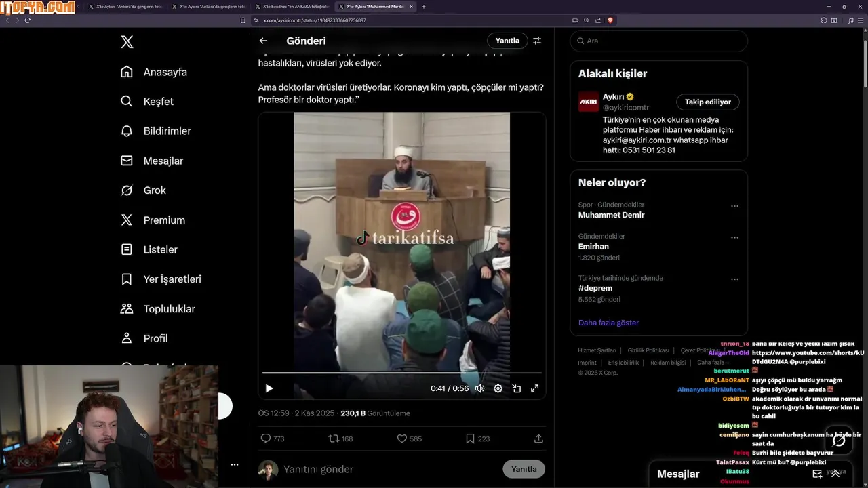Viewport: 868px width, 488px height.
Task: Like the post with 585 likes
Action: pyautogui.click(x=409, y=439)
